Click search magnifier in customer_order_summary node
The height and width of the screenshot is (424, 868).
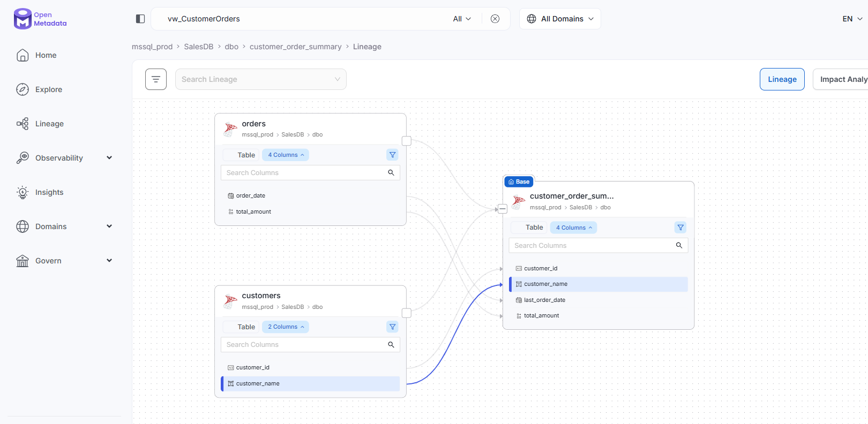pyautogui.click(x=679, y=246)
